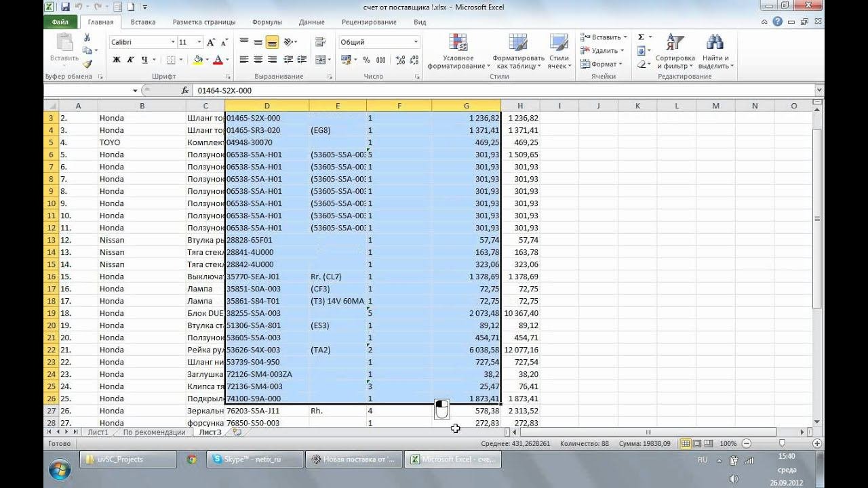
Task: Click the Insert Function fx icon
Action: (x=184, y=90)
